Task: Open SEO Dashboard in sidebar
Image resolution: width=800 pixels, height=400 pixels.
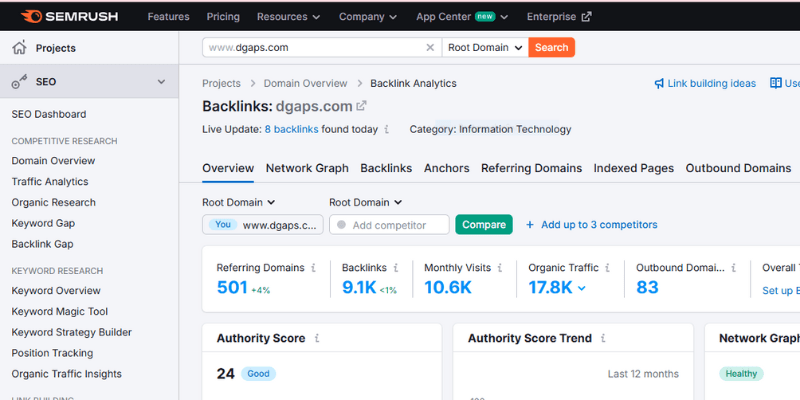Action: click(x=49, y=114)
